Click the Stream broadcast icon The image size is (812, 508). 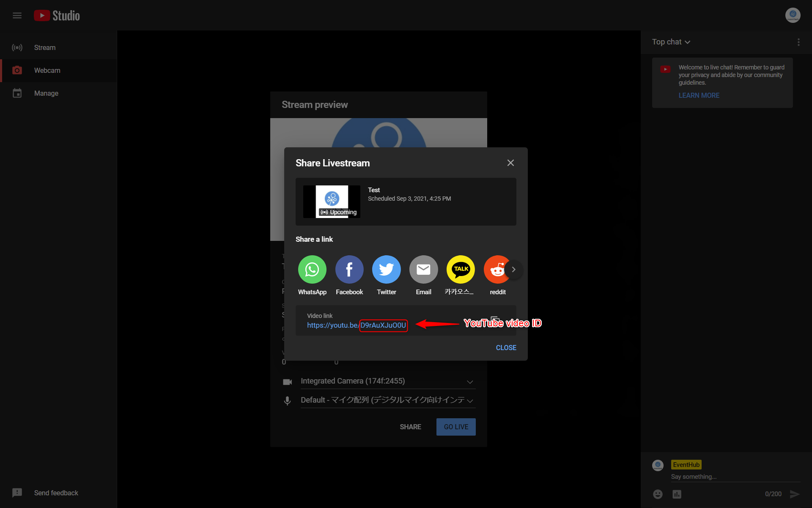click(x=17, y=47)
